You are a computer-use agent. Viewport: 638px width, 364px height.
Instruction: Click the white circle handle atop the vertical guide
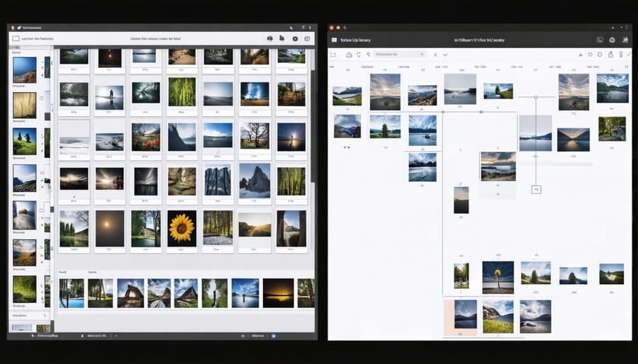pos(536,97)
